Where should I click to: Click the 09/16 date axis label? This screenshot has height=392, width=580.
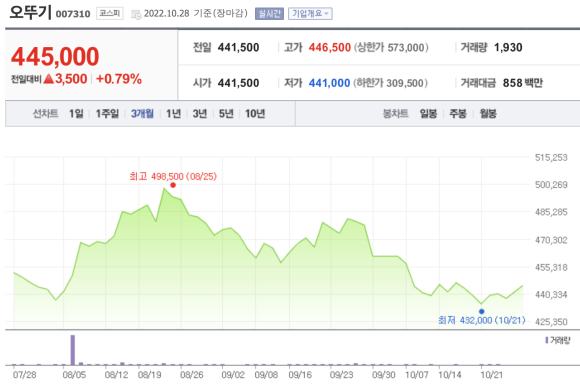[x=300, y=375]
